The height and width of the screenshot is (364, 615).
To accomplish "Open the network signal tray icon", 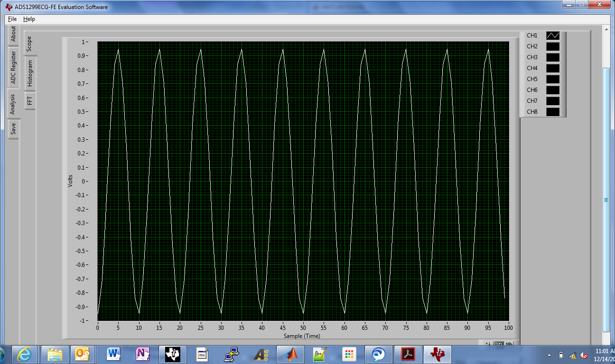I will pyautogui.click(x=572, y=355).
